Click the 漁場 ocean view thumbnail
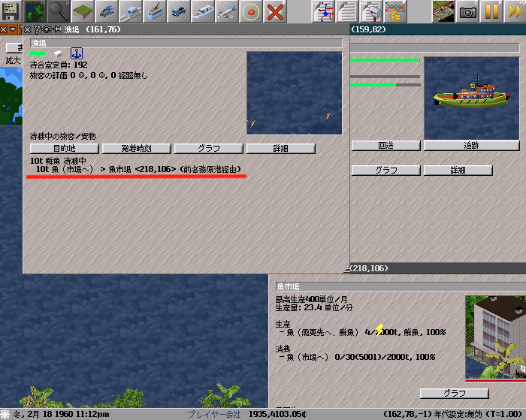Image resolution: width=526 pixels, height=420 pixels. tap(295, 93)
